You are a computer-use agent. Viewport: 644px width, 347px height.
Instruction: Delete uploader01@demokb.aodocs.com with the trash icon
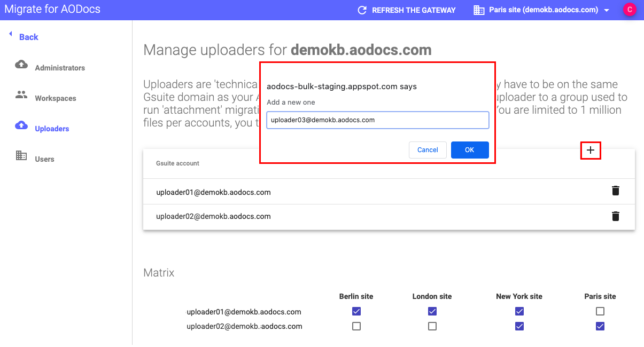point(615,191)
